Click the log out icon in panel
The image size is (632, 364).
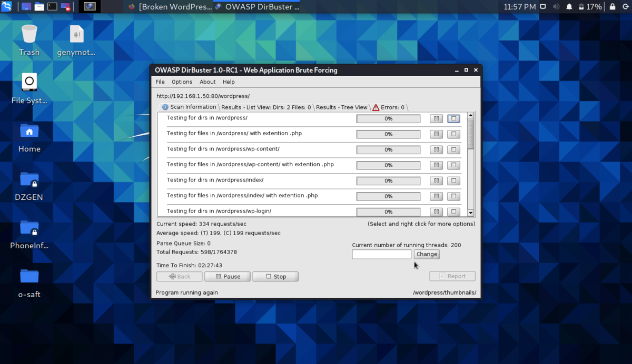tap(625, 7)
